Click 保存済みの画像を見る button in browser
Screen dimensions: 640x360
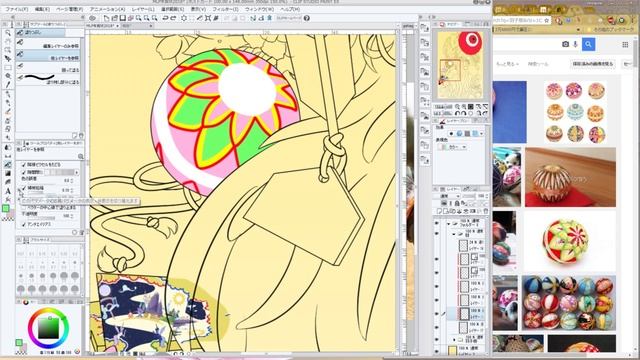click(x=593, y=64)
